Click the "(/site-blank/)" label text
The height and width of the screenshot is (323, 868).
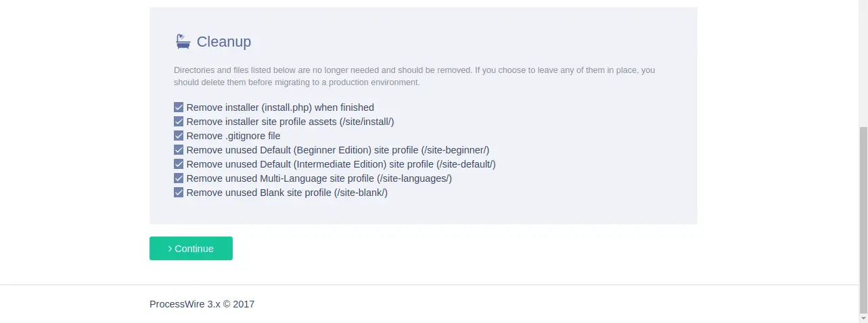click(361, 193)
